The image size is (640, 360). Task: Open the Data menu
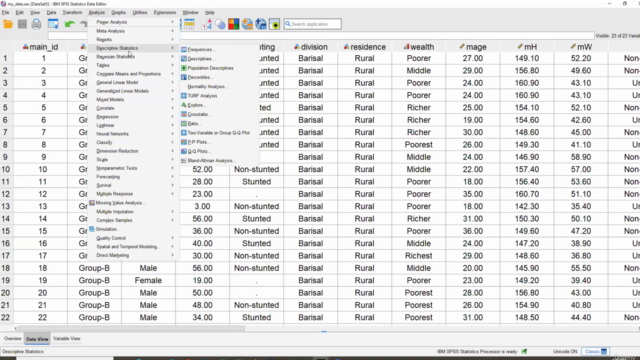coord(51,13)
